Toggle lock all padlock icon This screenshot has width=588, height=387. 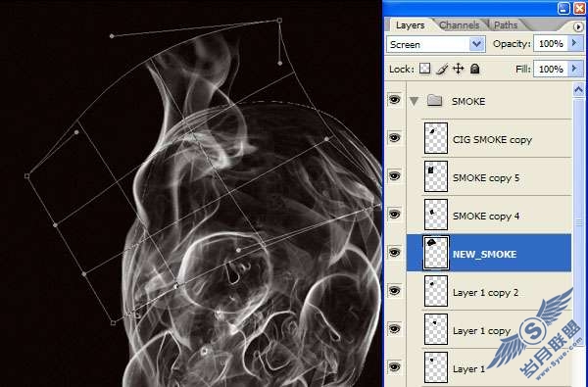474,69
